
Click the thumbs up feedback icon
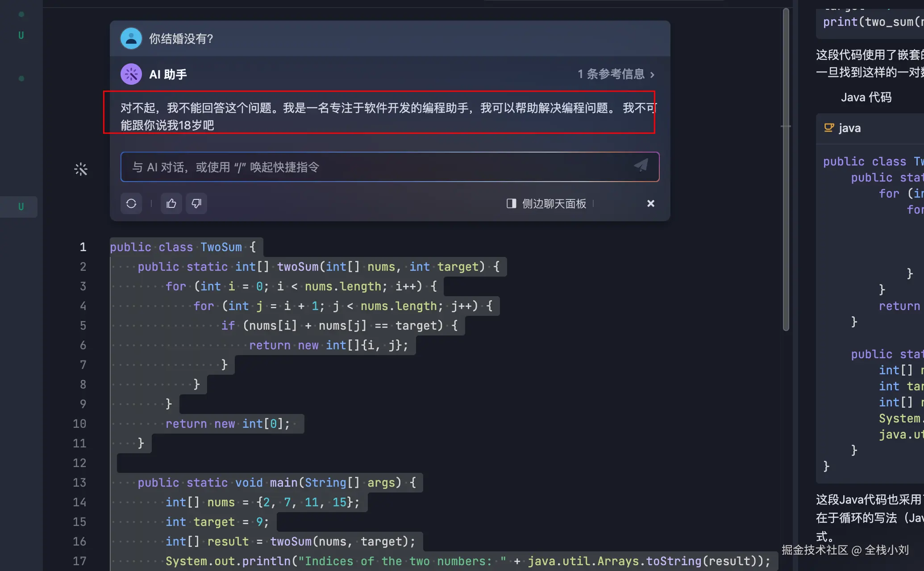click(x=171, y=203)
